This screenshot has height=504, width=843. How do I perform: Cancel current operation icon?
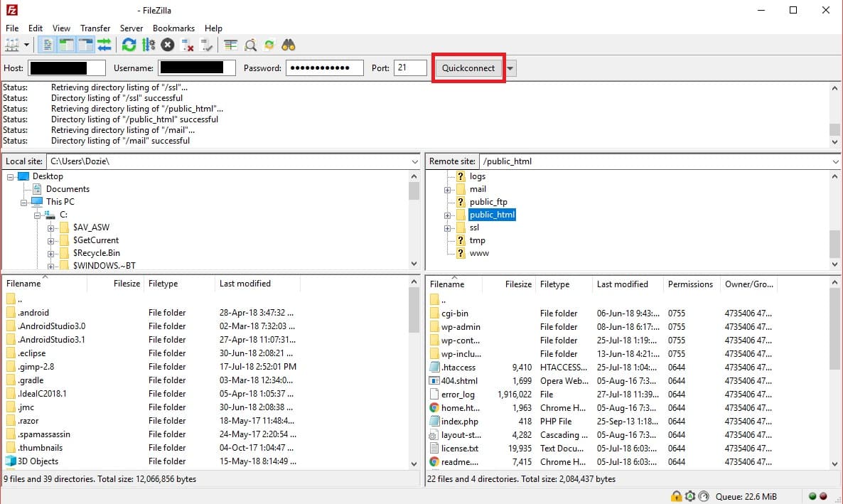tap(168, 45)
